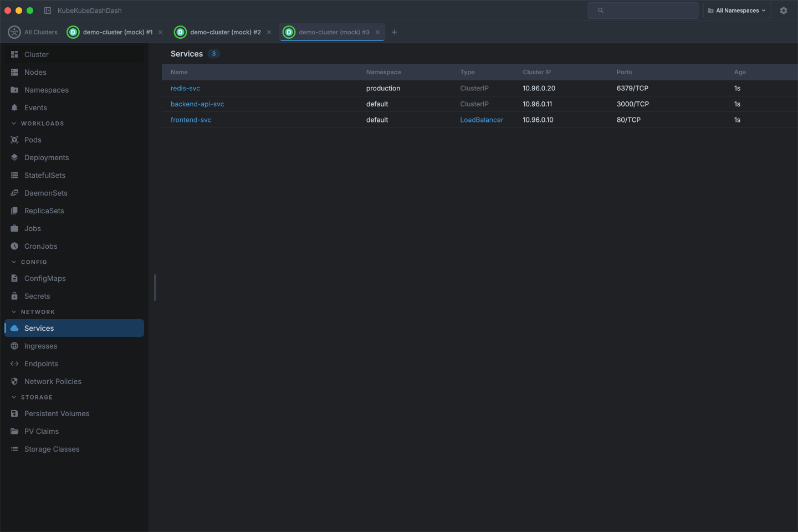This screenshot has width=798, height=532.
Task: Click the ConfigMaps document icon
Action: [14, 278]
